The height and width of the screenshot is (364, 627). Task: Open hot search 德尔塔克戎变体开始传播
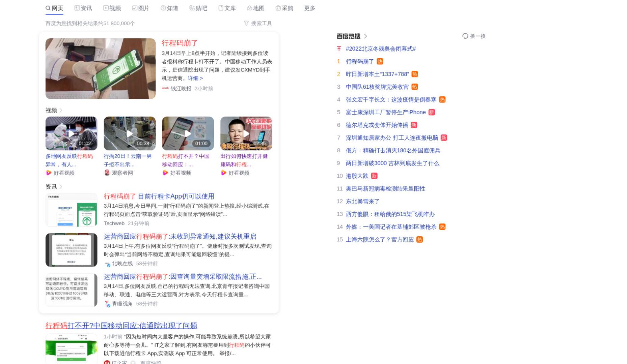pyautogui.click(x=377, y=125)
